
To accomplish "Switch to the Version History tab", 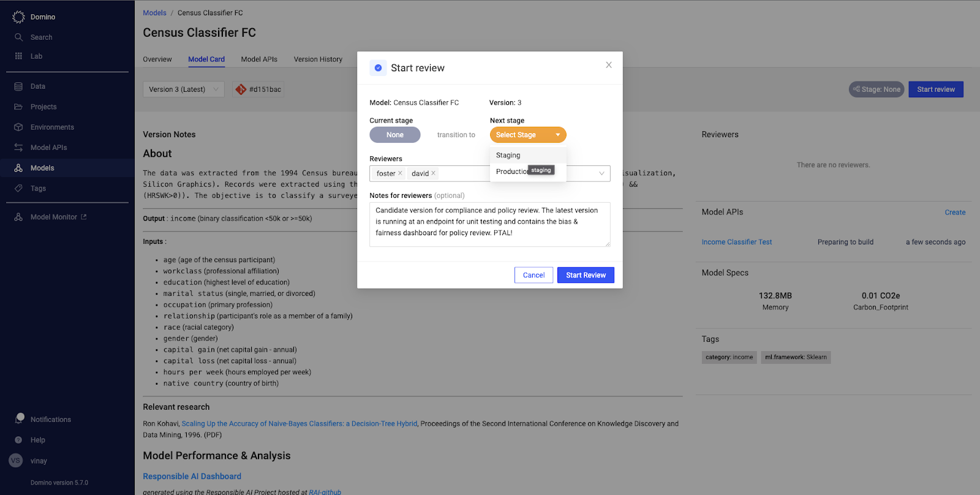I will [318, 59].
